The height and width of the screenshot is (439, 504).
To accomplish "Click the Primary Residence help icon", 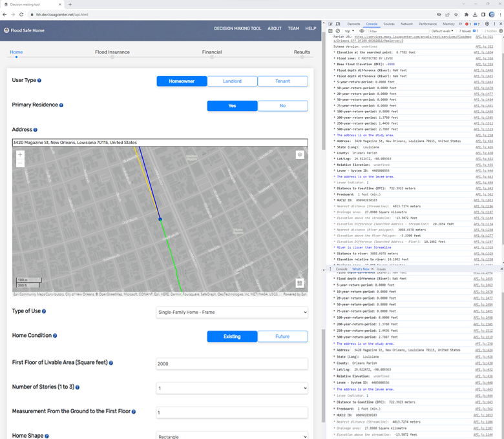I will tap(61, 105).
